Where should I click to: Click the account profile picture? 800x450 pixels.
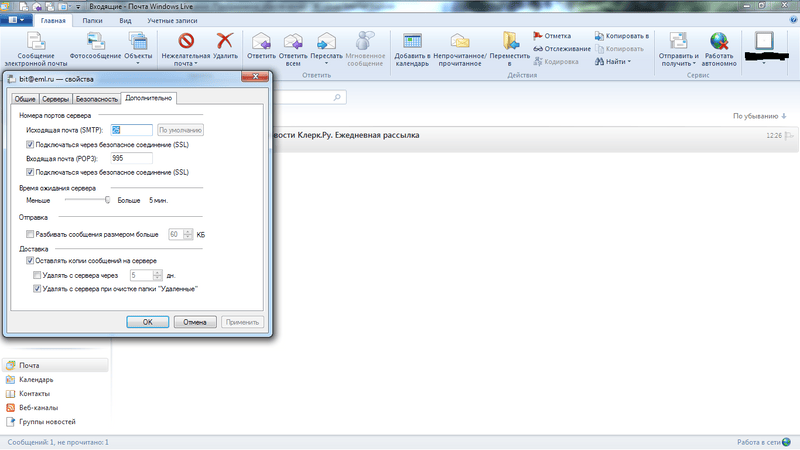click(x=764, y=41)
